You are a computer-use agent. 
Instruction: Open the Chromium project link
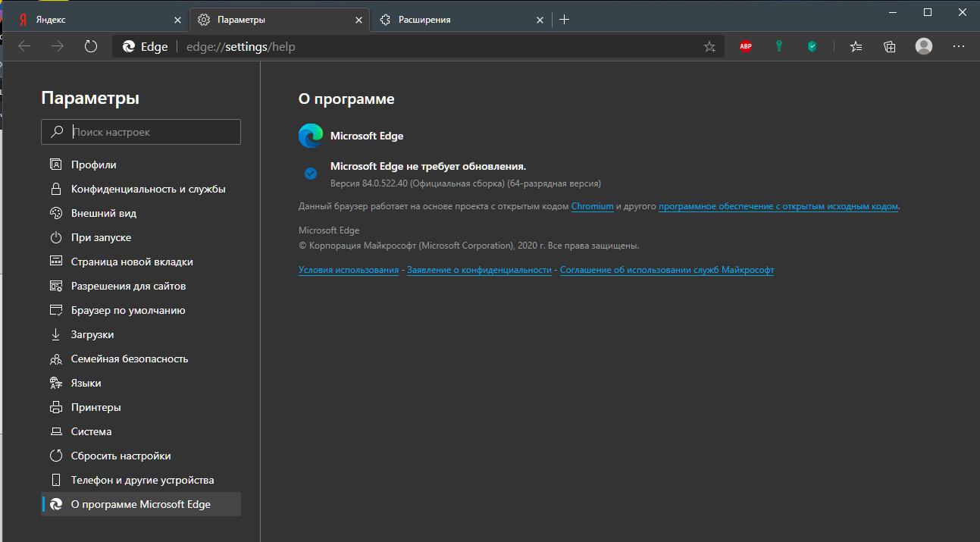click(x=592, y=206)
